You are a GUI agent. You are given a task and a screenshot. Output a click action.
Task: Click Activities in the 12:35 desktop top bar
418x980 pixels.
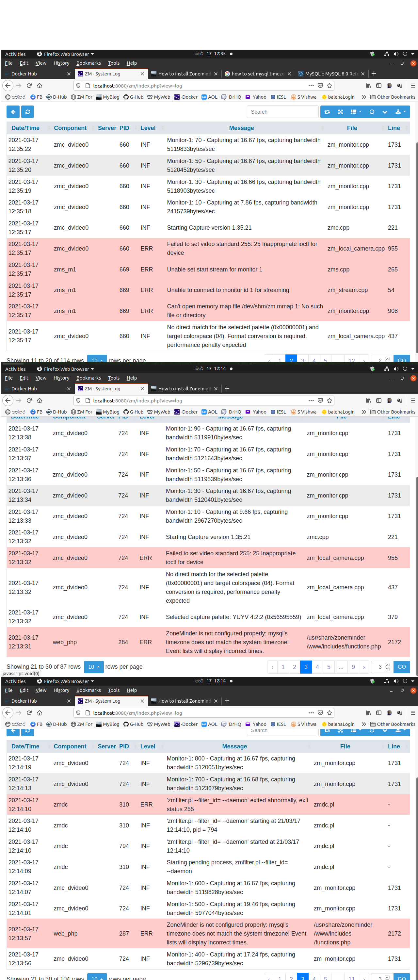click(x=15, y=54)
